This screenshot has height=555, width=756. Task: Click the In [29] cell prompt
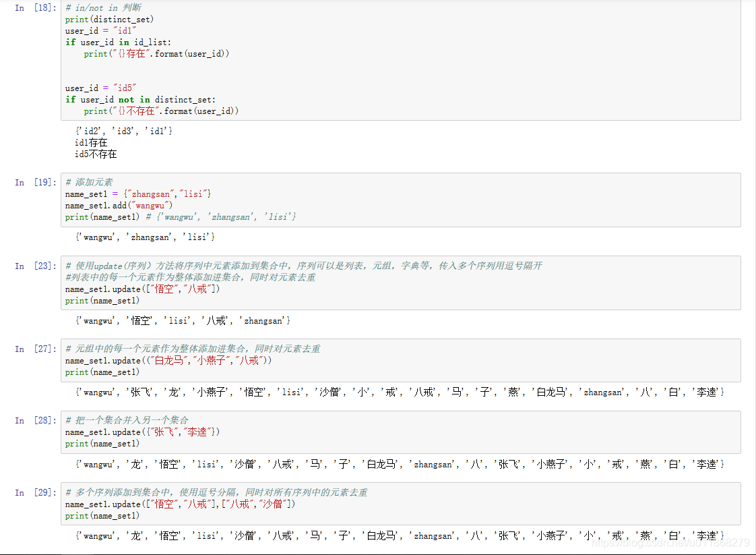click(36, 493)
